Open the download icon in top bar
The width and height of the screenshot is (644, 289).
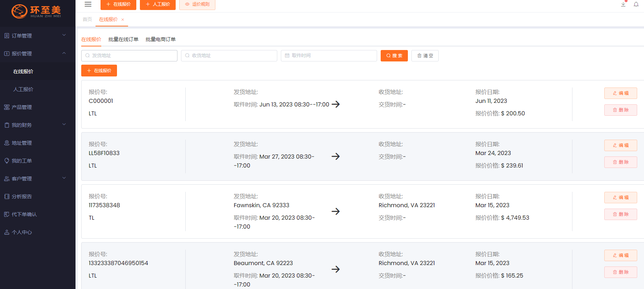[623, 4]
